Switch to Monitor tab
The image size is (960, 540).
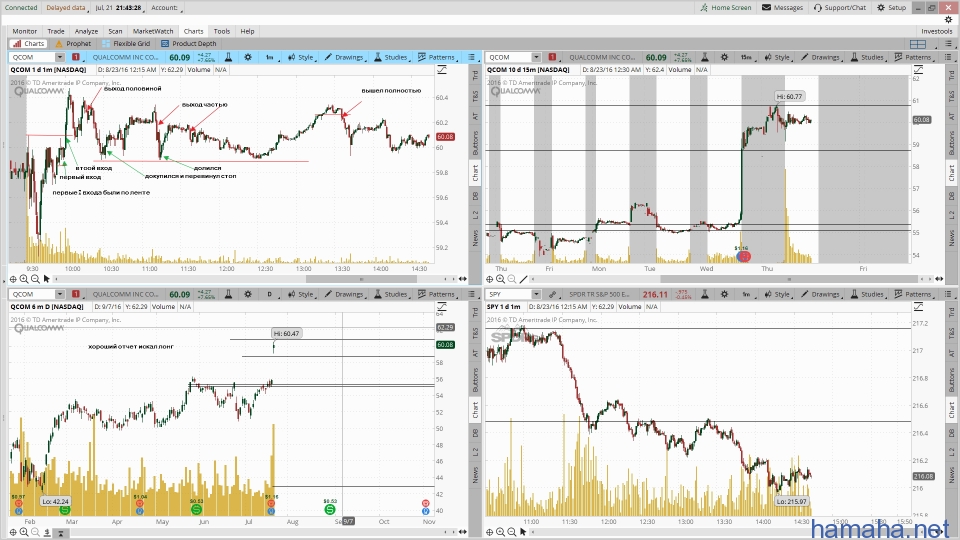pos(24,31)
